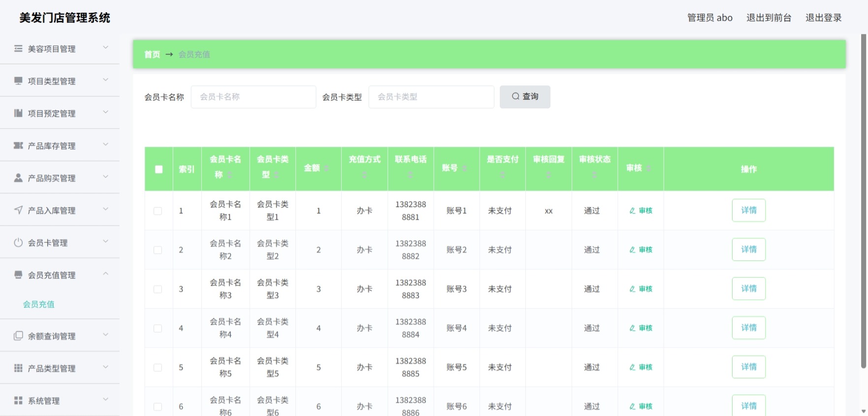
Task: Click the 审核 edit icon for 账号2
Action: coord(632,250)
